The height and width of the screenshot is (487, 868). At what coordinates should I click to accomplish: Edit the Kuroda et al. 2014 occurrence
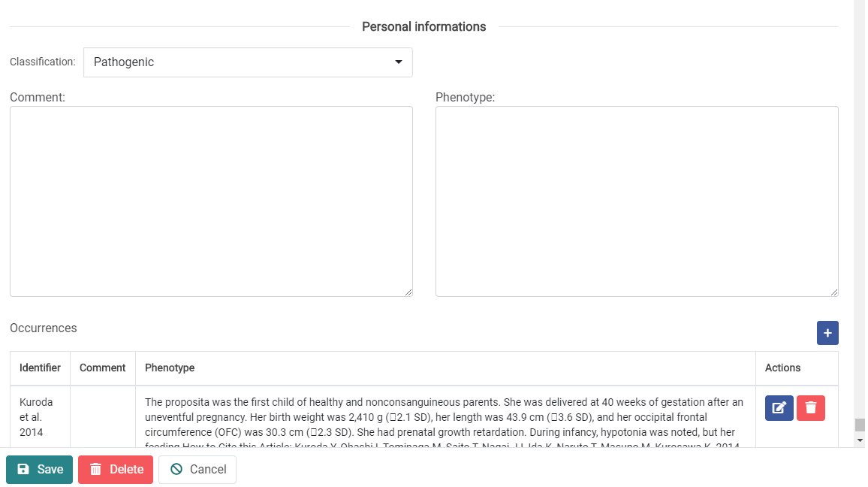tap(779, 408)
